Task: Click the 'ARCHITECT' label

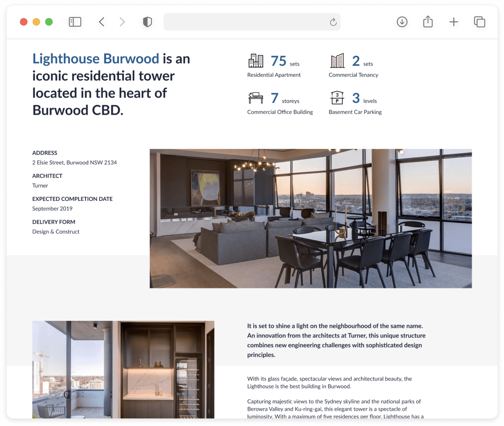Action: (47, 176)
